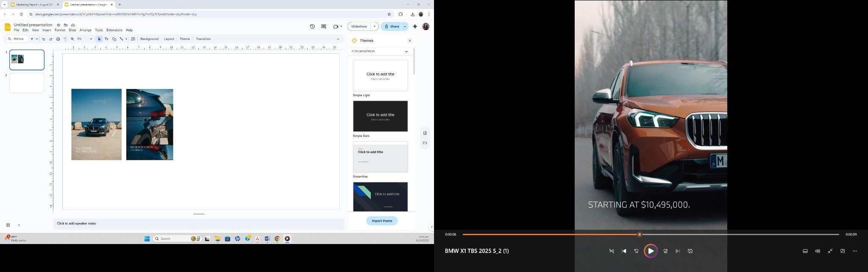The height and width of the screenshot is (272, 868).
Task: Open the Share options dropdown arrow
Action: (405, 26)
